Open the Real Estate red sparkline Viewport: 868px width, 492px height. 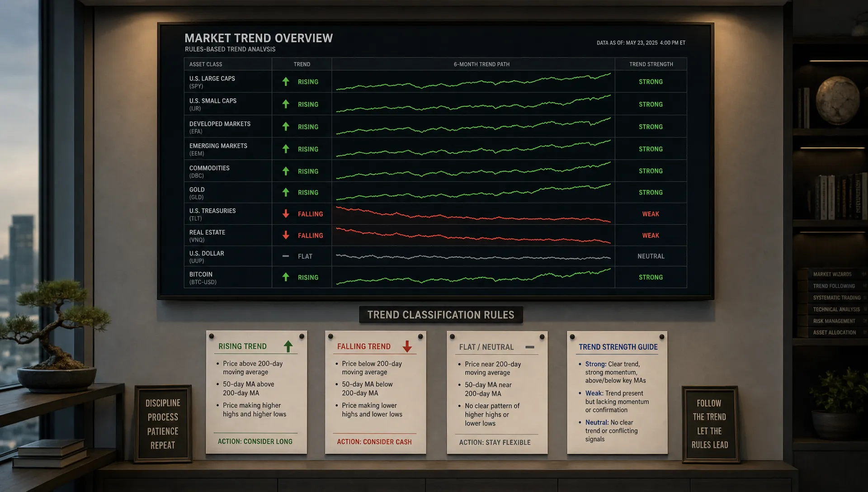coord(473,236)
